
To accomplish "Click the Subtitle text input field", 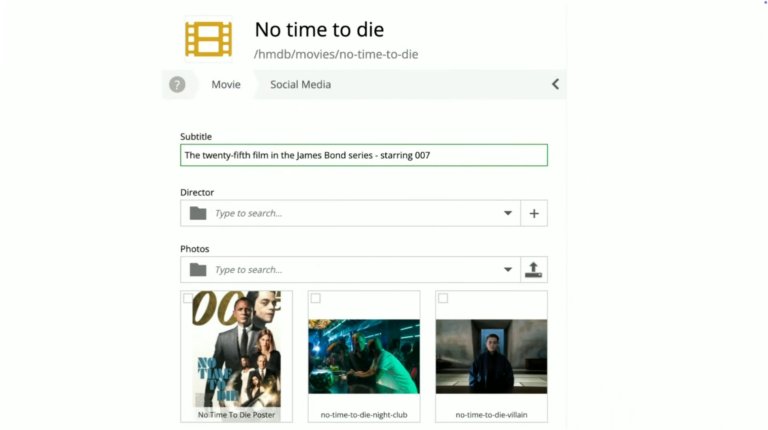I will point(363,155).
